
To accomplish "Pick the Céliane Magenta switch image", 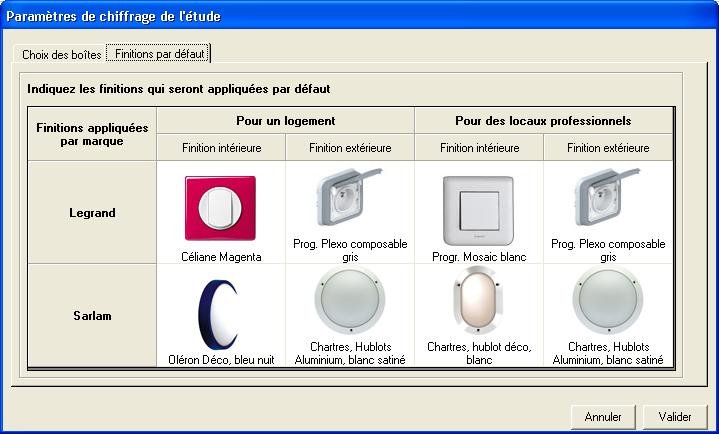I will click(221, 208).
